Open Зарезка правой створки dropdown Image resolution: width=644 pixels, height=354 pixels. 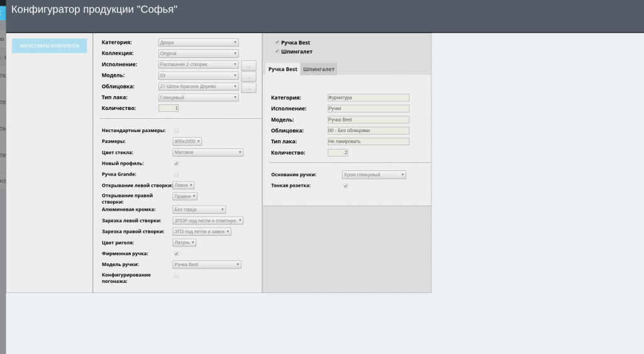pyautogui.click(x=202, y=231)
